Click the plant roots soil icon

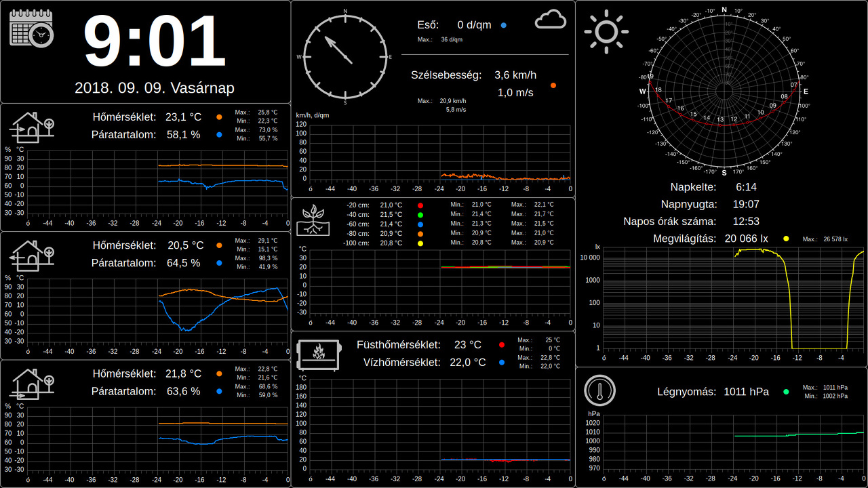pyautogui.click(x=313, y=220)
